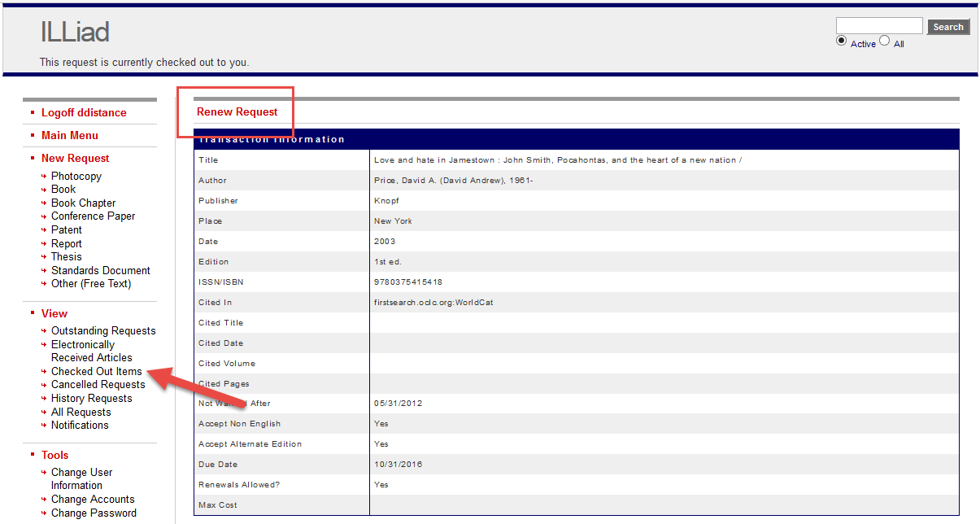Screen dimensions: 980x524
Task: Click the Renew Request button
Action: [237, 111]
